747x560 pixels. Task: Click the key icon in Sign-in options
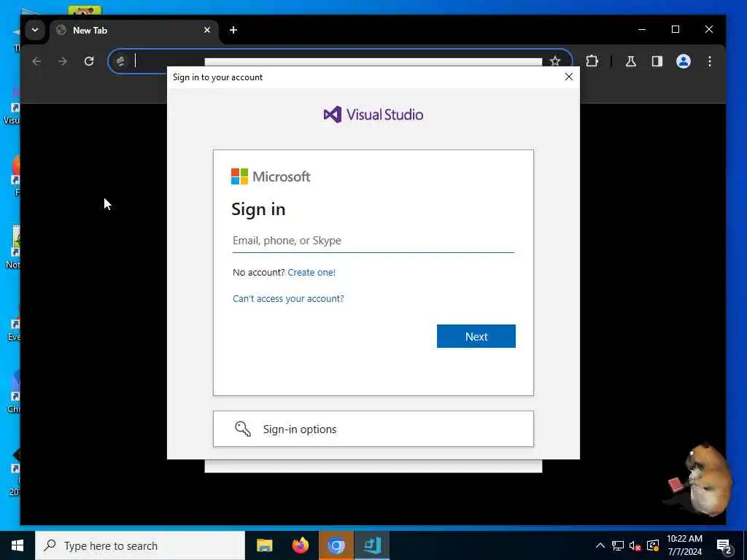pyautogui.click(x=243, y=429)
